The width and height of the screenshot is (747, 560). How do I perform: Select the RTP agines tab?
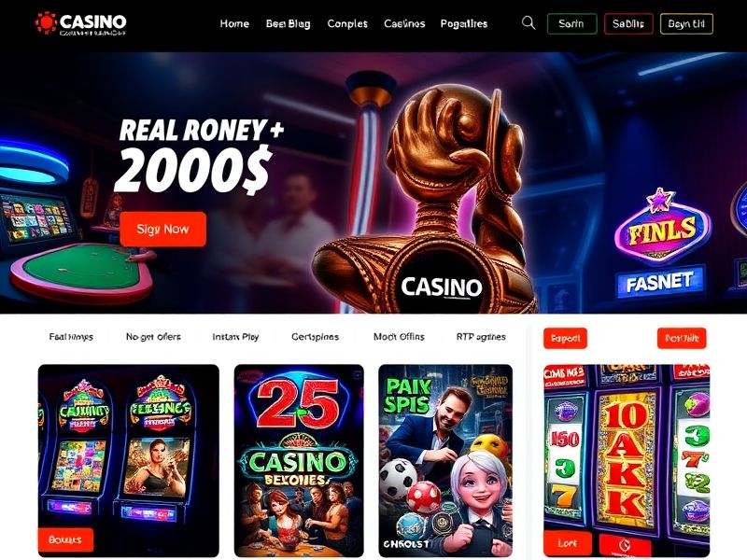[x=481, y=337]
